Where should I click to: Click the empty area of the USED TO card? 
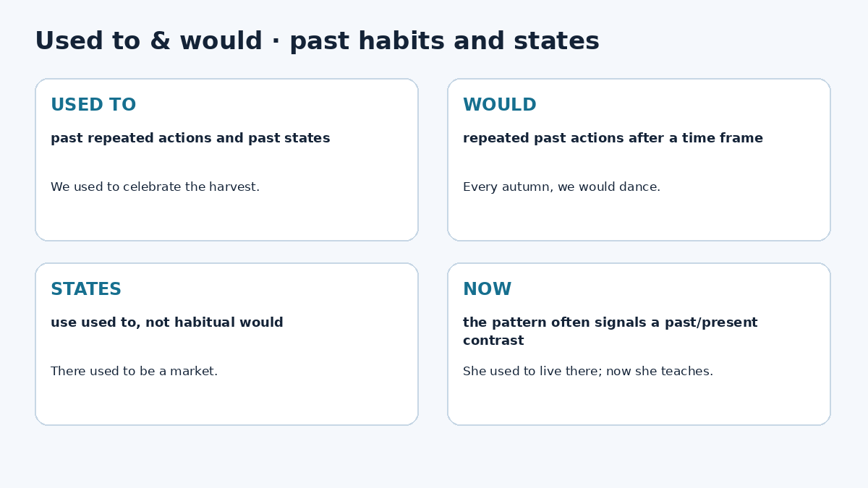click(226, 218)
